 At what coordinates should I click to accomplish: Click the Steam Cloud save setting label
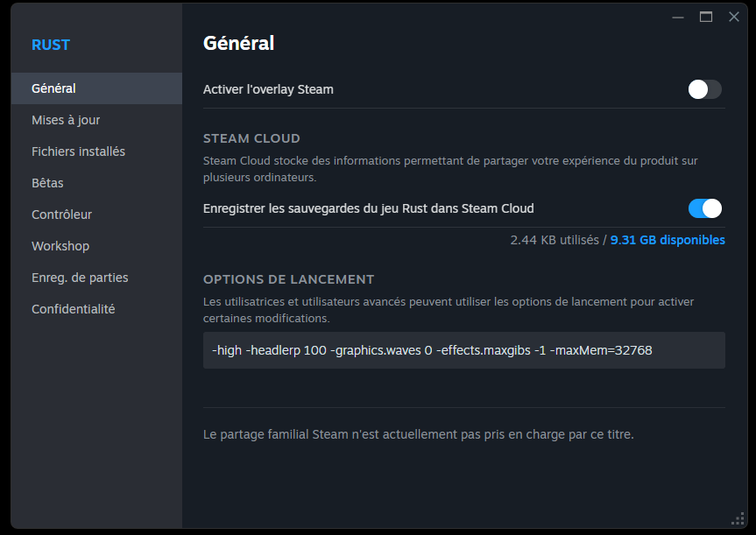pos(368,208)
